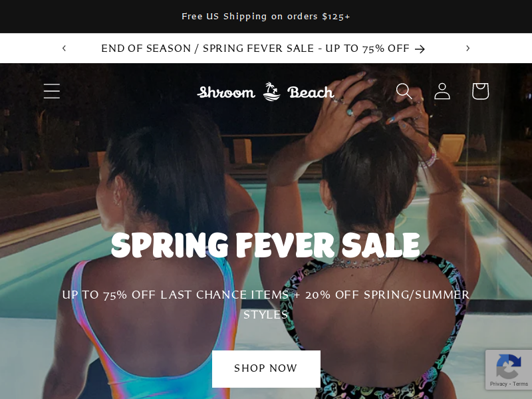Click the arrow icon after 75% OFF
The height and width of the screenshot is (399, 532).
pyautogui.click(x=420, y=49)
